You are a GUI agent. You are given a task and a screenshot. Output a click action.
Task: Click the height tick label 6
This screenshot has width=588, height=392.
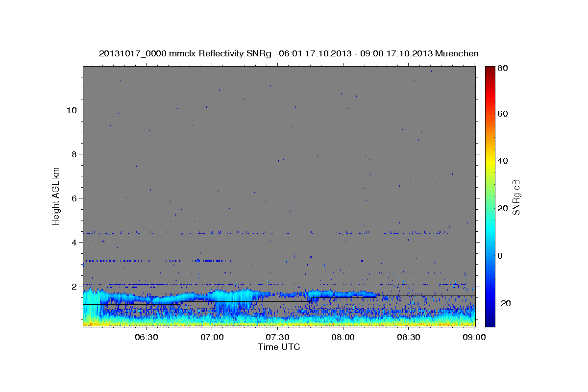74,198
